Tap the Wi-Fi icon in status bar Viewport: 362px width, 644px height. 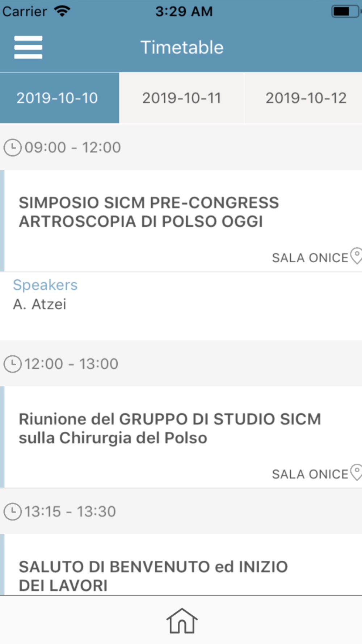(62, 11)
